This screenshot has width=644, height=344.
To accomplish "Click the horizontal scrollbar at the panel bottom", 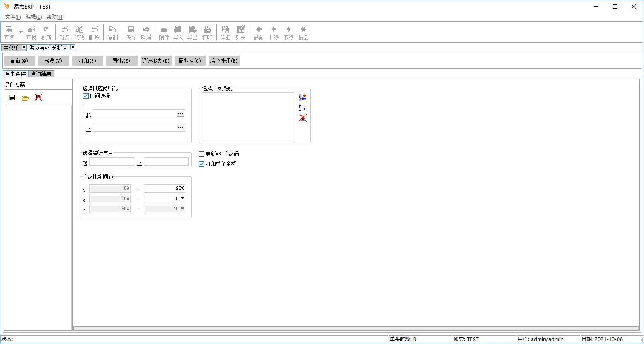I will pos(356,328).
